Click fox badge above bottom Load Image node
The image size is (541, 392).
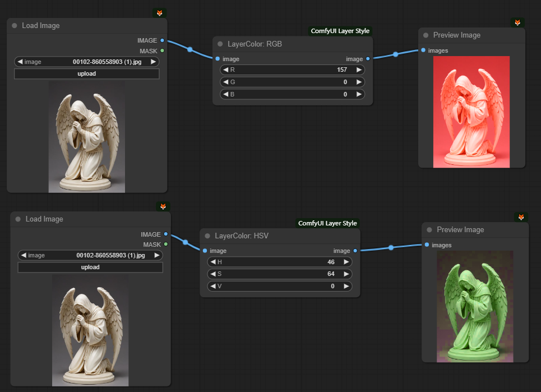[x=163, y=206]
